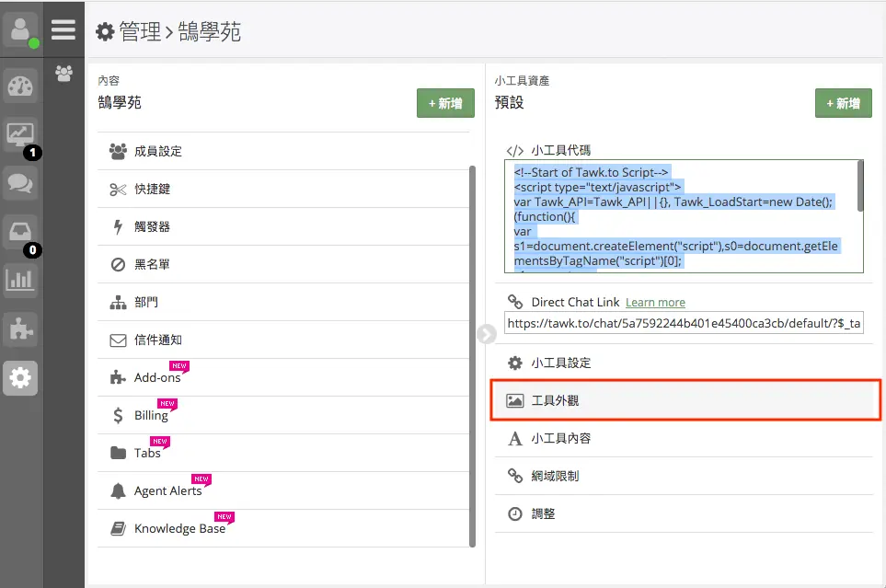Image resolution: width=886 pixels, height=588 pixels.
Task: Click the Direct Chat Link URL field
Action: coord(684,323)
